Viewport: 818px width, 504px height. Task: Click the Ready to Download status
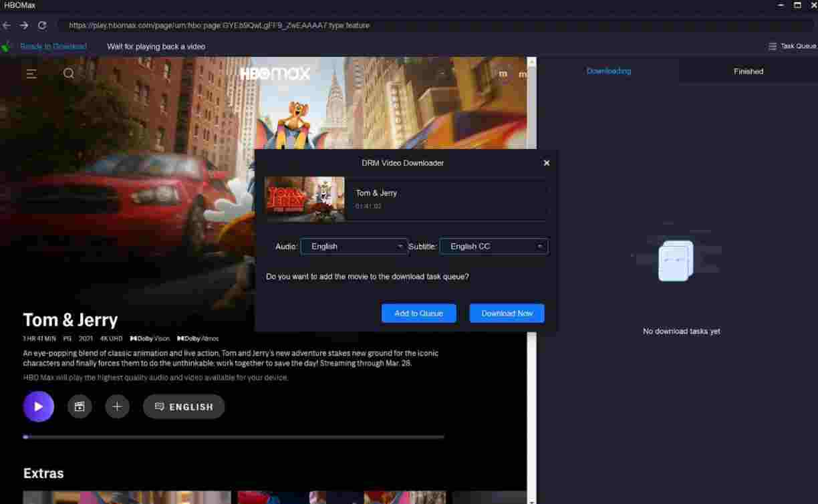[x=53, y=46]
